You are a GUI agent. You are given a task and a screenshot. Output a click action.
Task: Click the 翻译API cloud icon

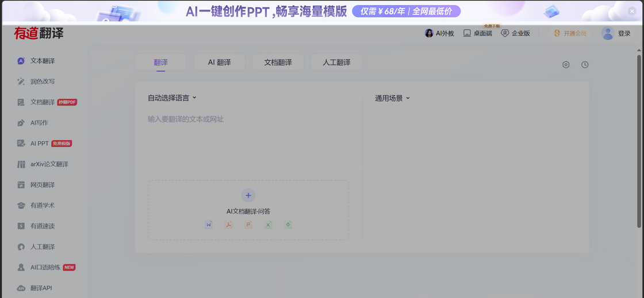pos(21,288)
